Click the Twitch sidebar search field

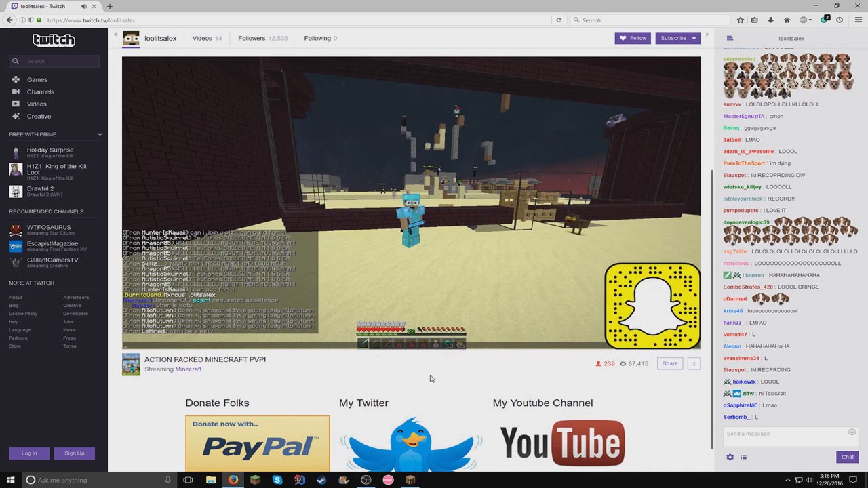coord(54,61)
